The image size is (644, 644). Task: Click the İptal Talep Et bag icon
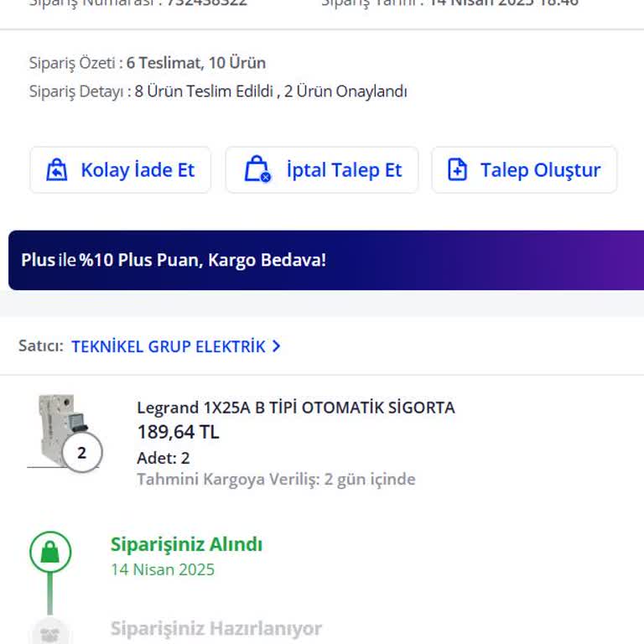tap(257, 169)
